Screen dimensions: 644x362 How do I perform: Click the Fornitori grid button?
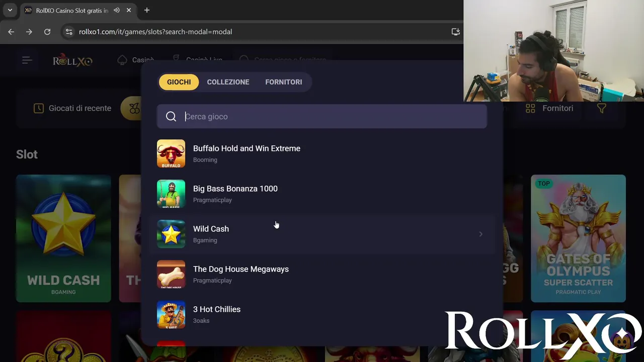pos(549,108)
